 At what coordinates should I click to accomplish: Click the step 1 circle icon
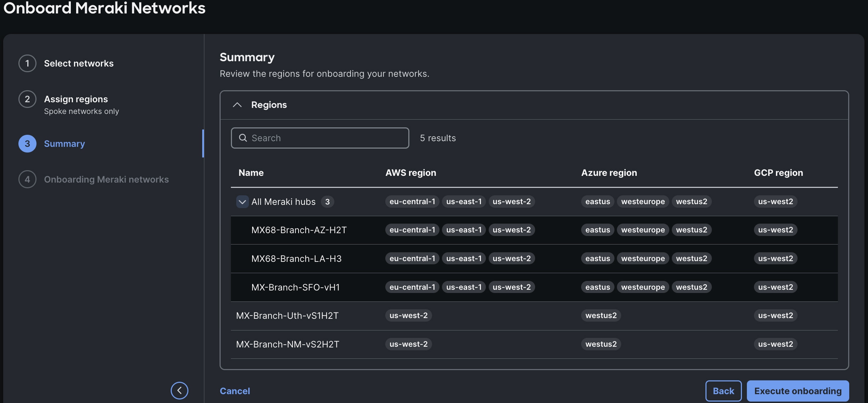[27, 63]
